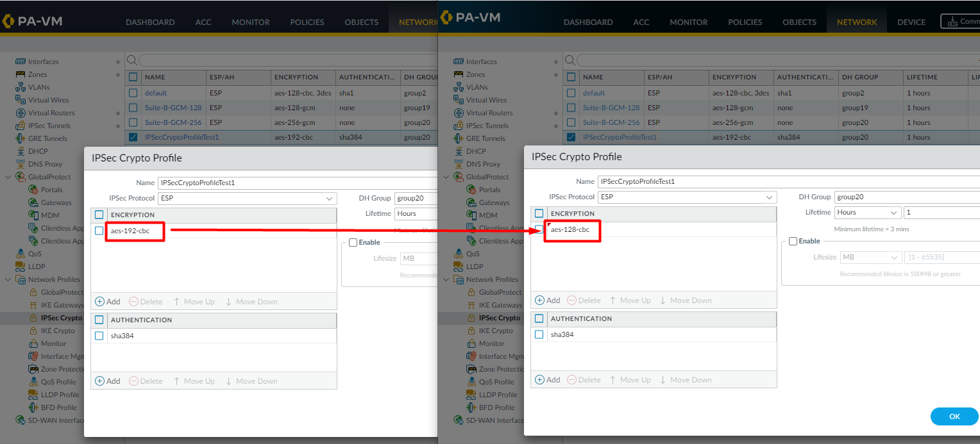Open the Lifesize MB units dropdown
This screenshot has width=980, height=444.
pos(870,256)
